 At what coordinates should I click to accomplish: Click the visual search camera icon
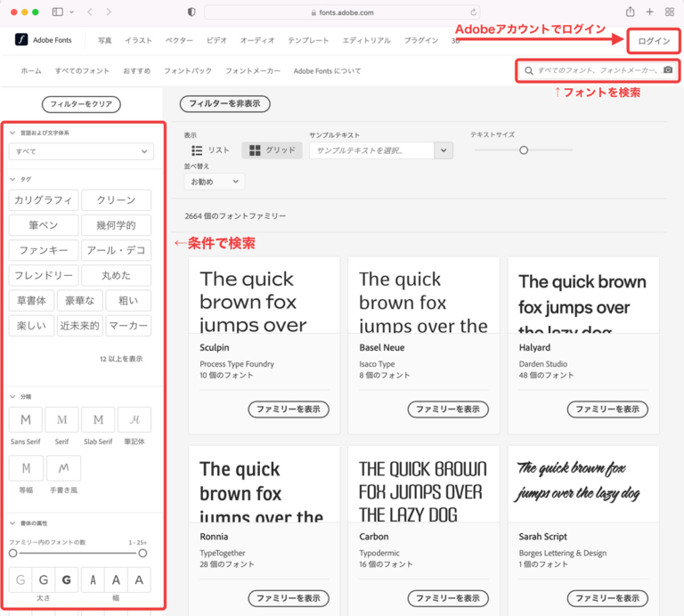[668, 69]
